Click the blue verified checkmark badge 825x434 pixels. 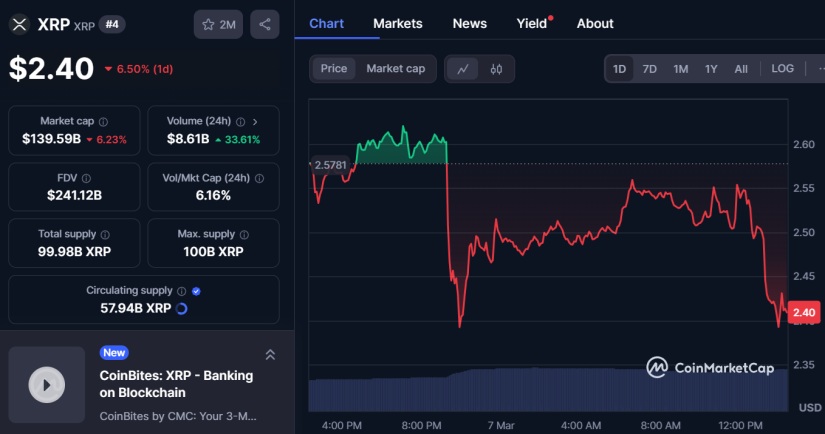(x=196, y=291)
